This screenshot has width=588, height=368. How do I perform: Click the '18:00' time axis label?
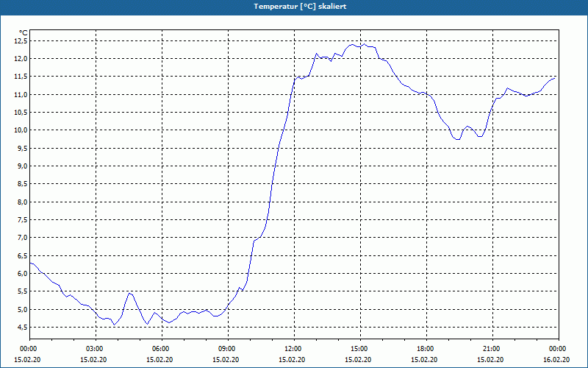(x=427, y=349)
